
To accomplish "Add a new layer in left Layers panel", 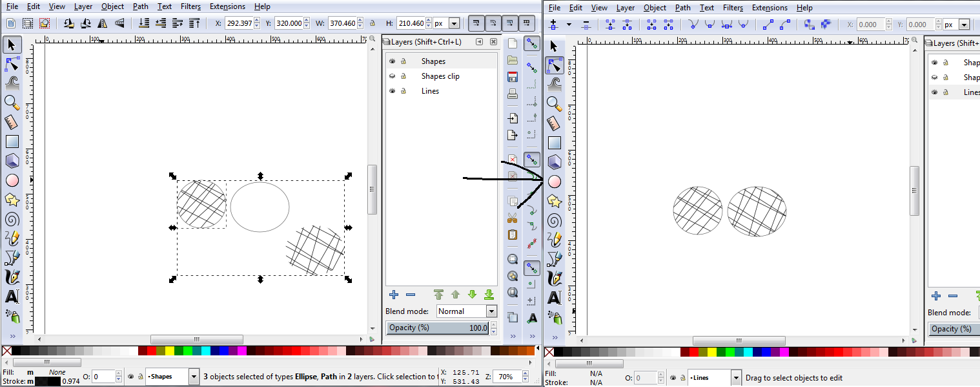I will coord(393,295).
